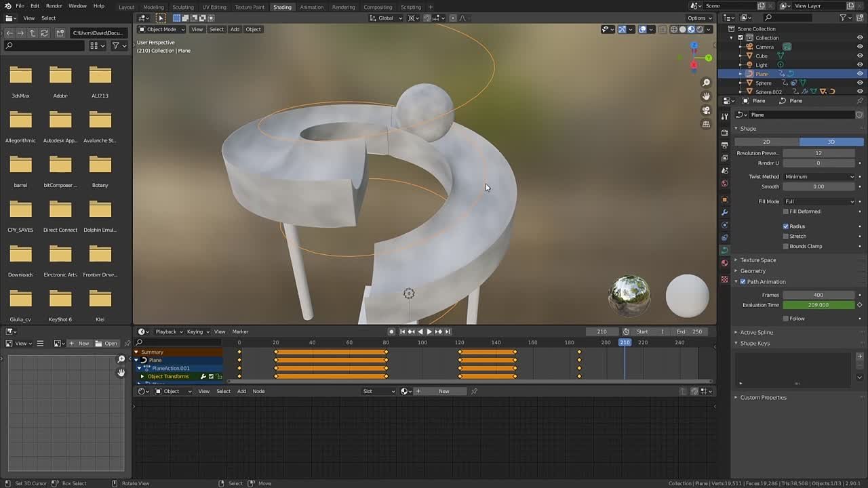
Task: Click the Camera object icon in the Outliner
Action: point(750,46)
